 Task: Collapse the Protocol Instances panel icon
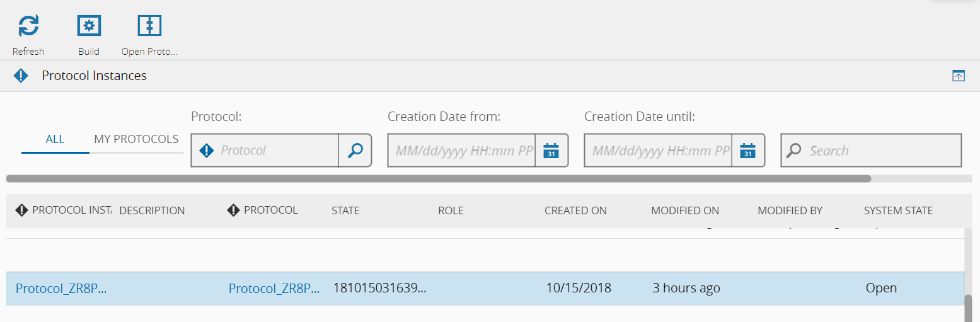point(959,76)
